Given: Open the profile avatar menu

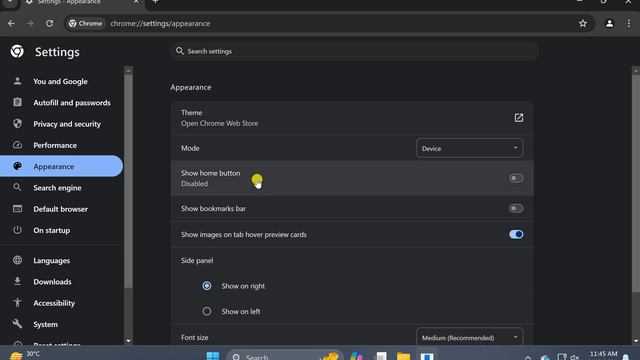Looking at the screenshot, I should (609, 24).
